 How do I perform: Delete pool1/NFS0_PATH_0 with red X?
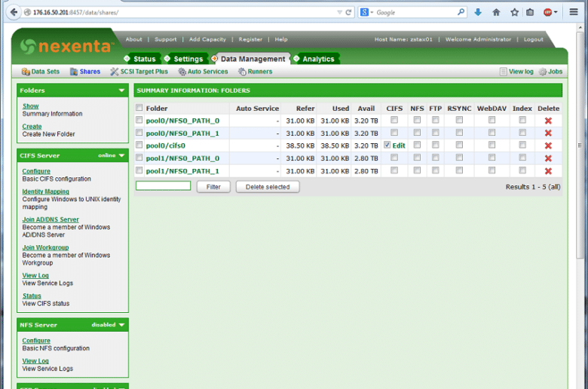point(548,158)
